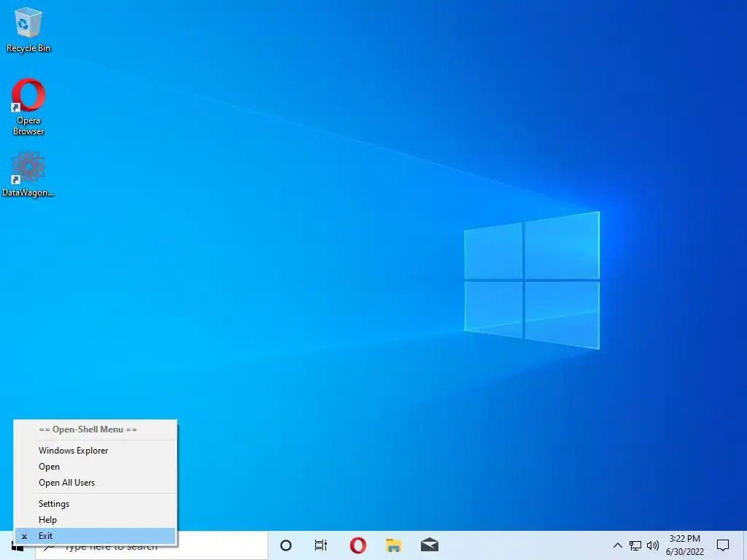The width and height of the screenshot is (747, 560).
Task: Choose Open in the context menu
Action: [96, 467]
